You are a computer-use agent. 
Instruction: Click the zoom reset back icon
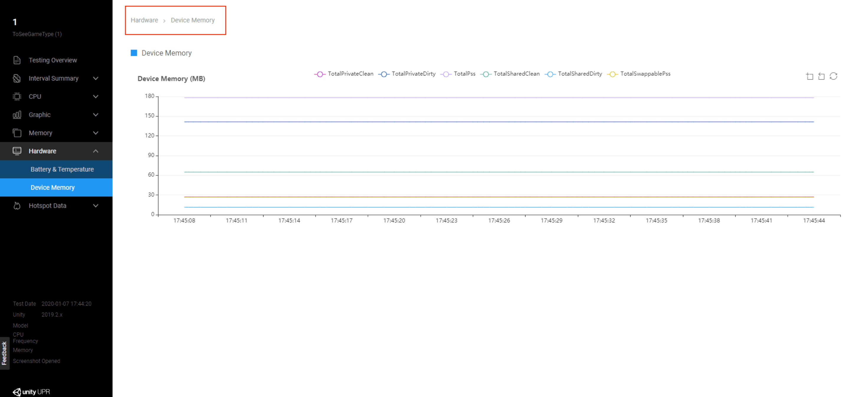tap(821, 76)
